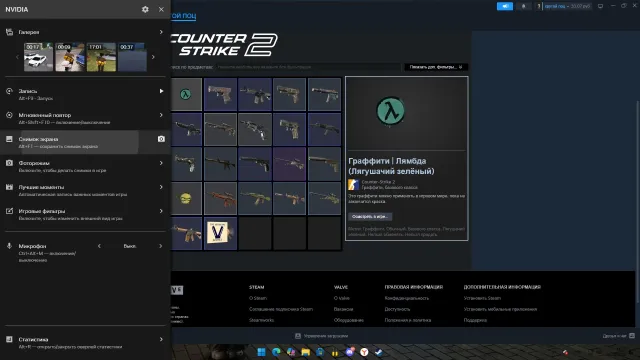Image resolution: width=640 pixels, height=360 pixels.
Task: Expand Мгновенный повтор options
Action: (x=161, y=115)
